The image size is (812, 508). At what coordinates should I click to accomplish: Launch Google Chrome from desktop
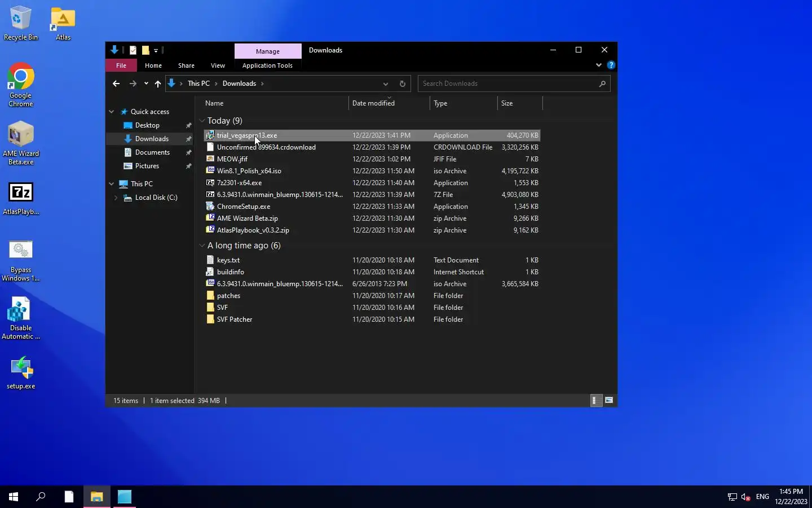tap(21, 85)
